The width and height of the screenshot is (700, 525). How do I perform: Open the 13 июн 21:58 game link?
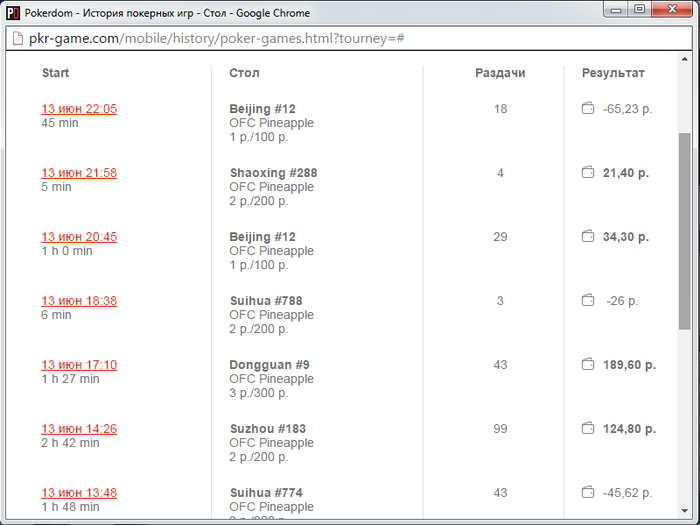tap(79, 173)
